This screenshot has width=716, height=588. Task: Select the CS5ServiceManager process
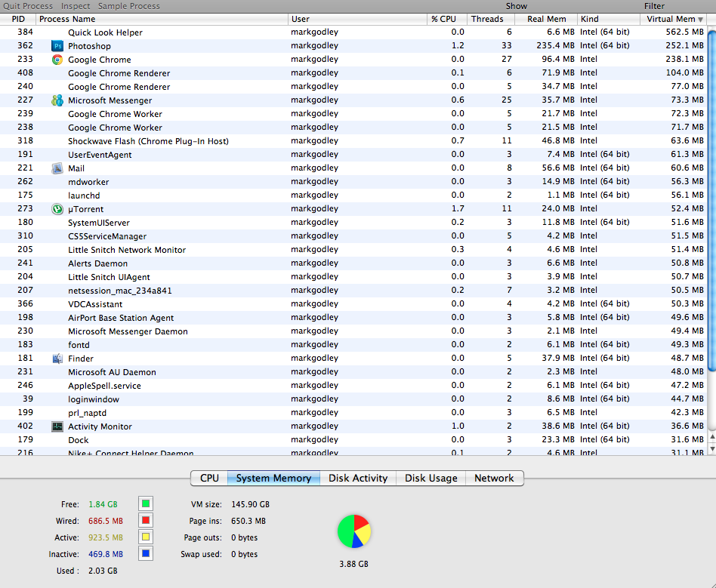[x=353, y=236]
